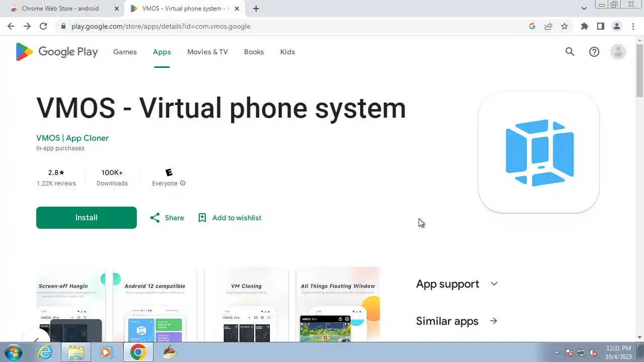Image resolution: width=644 pixels, height=362 pixels.
Task: Open the Screen-off Hangin screenshot
Action: (x=71, y=305)
